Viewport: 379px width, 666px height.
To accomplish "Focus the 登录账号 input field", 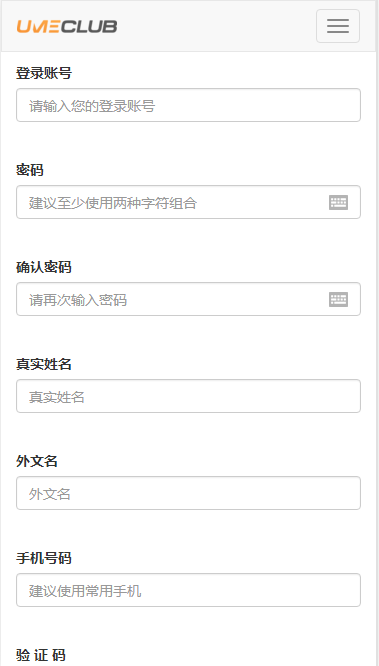I will tap(188, 105).
